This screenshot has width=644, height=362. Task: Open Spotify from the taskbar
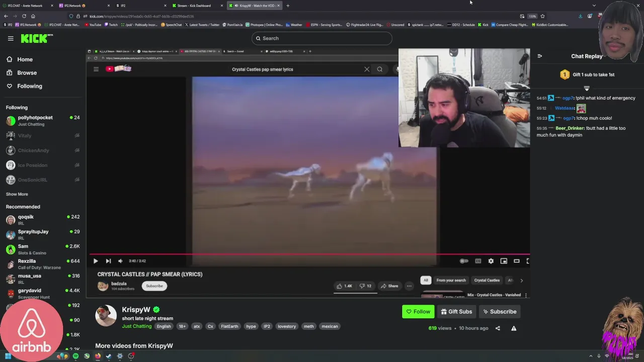coord(75,356)
